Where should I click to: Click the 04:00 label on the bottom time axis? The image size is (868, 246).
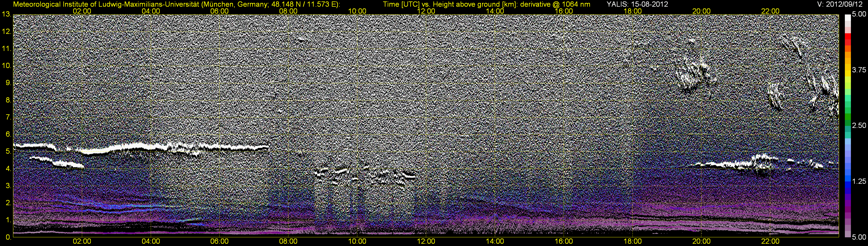pos(151,241)
